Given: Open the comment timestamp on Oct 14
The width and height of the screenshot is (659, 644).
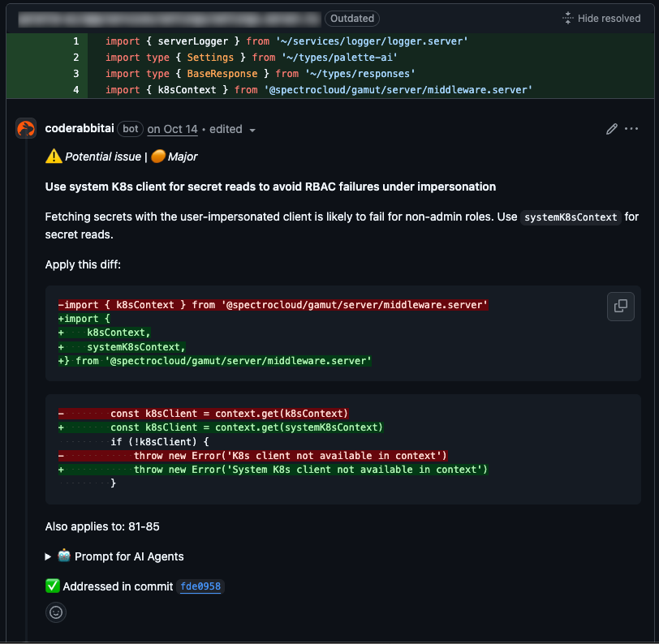Looking at the screenshot, I should (172, 129).
